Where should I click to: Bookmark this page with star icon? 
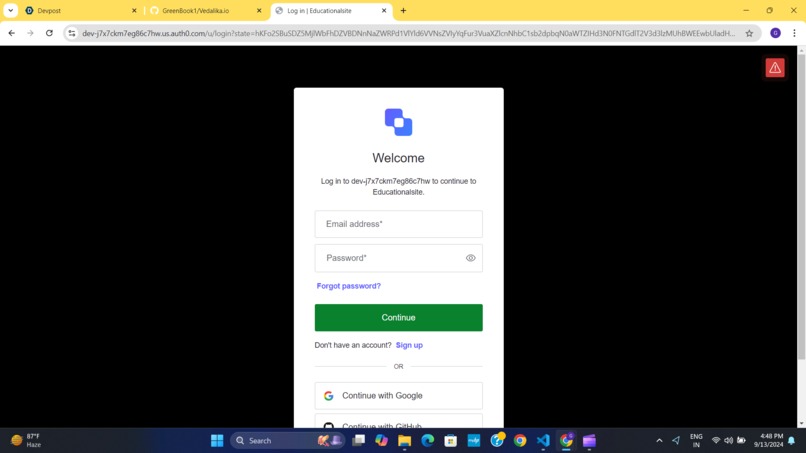(749, 33)
